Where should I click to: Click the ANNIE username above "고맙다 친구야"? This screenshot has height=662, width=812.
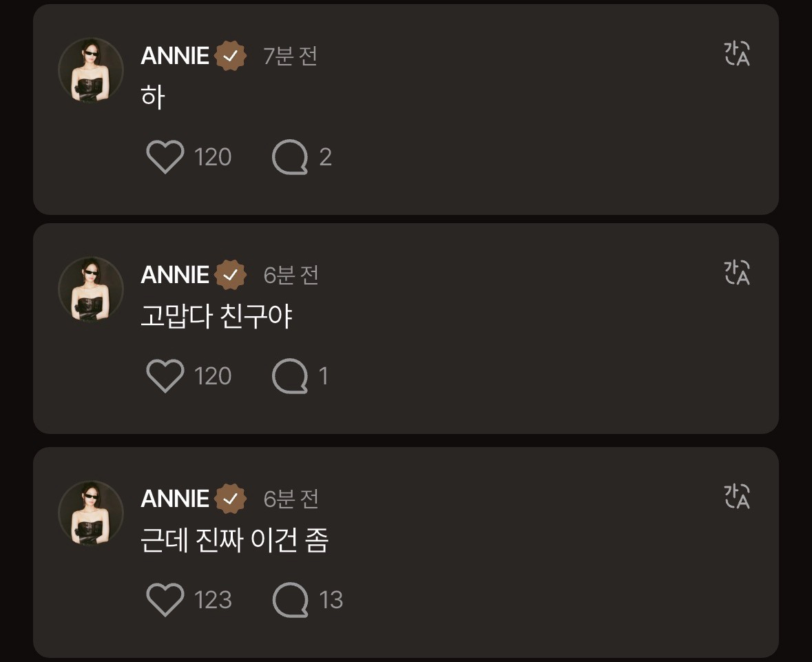175,275
